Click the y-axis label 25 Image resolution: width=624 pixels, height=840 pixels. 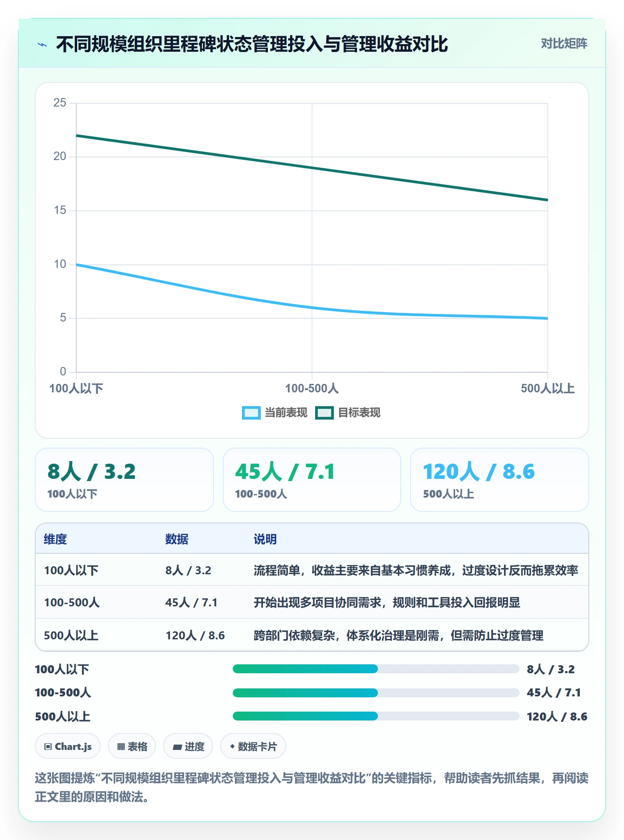[60, 103]
